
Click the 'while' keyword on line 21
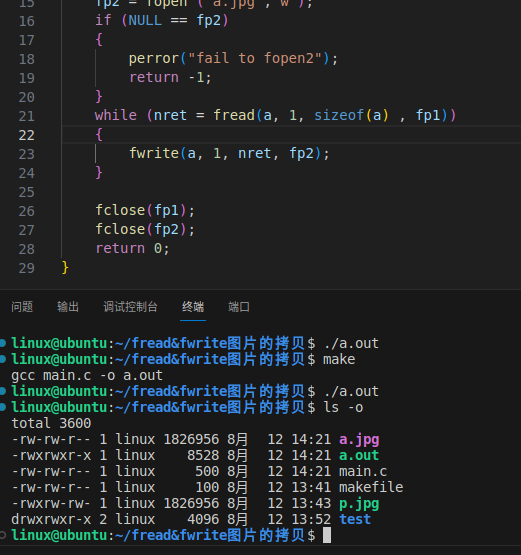pos(116,115)
